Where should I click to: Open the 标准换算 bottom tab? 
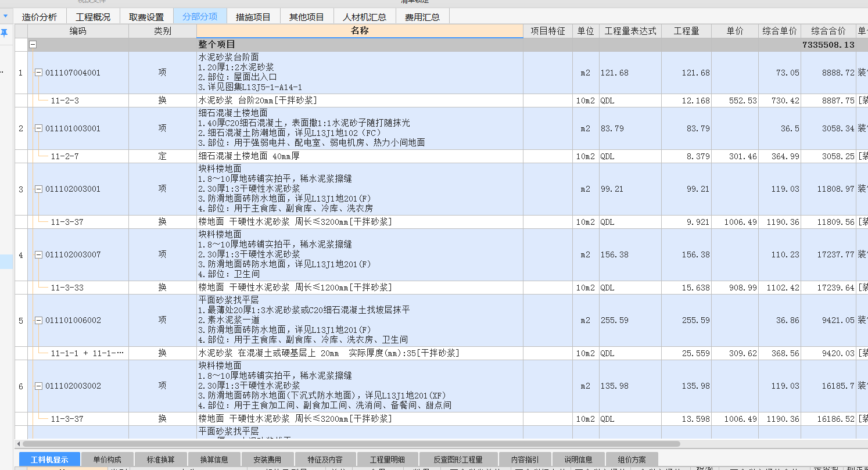click(x=161, y=460)
